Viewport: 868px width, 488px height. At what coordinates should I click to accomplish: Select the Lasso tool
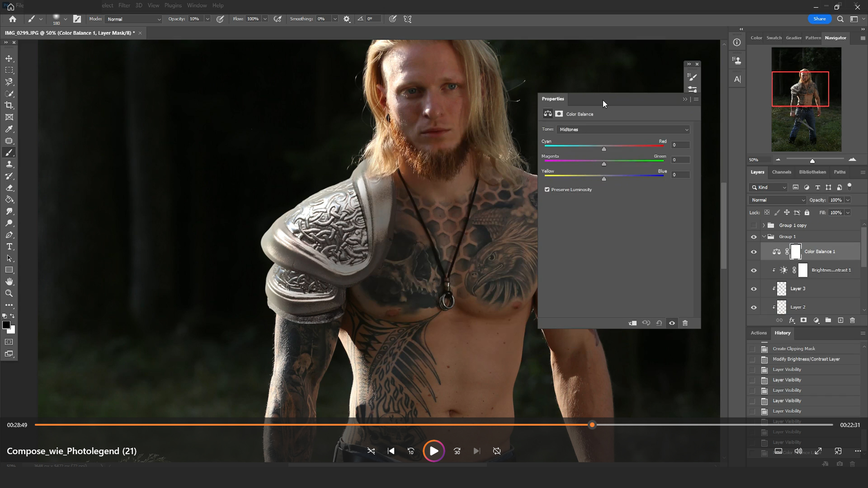(x=9, y=82)
